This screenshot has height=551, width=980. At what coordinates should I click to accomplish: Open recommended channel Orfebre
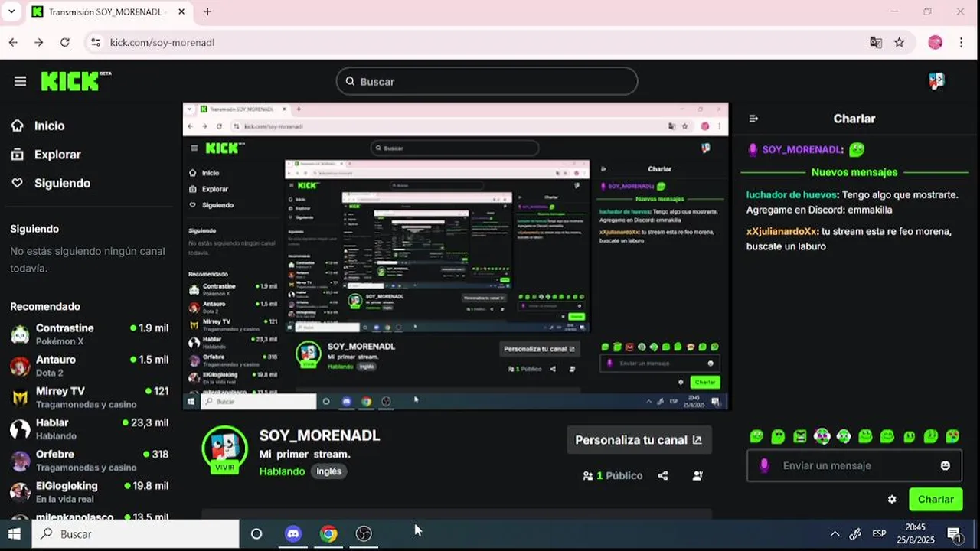pyautogui.click(x=90, y=460)
